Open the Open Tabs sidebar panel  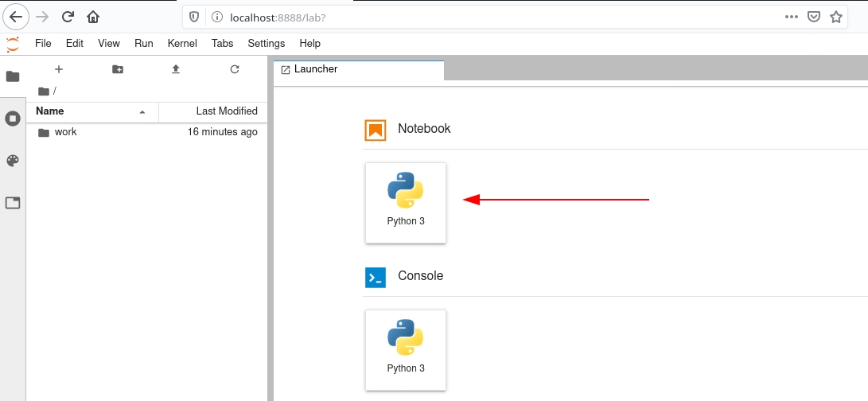point(13,203)
